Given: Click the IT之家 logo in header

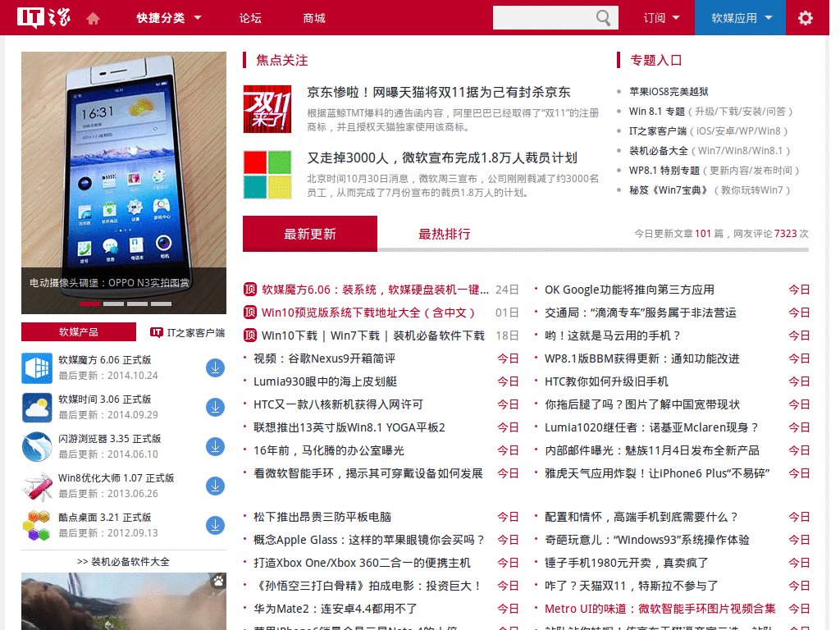Looking at the screenshot, I should (x=44, y=18).
